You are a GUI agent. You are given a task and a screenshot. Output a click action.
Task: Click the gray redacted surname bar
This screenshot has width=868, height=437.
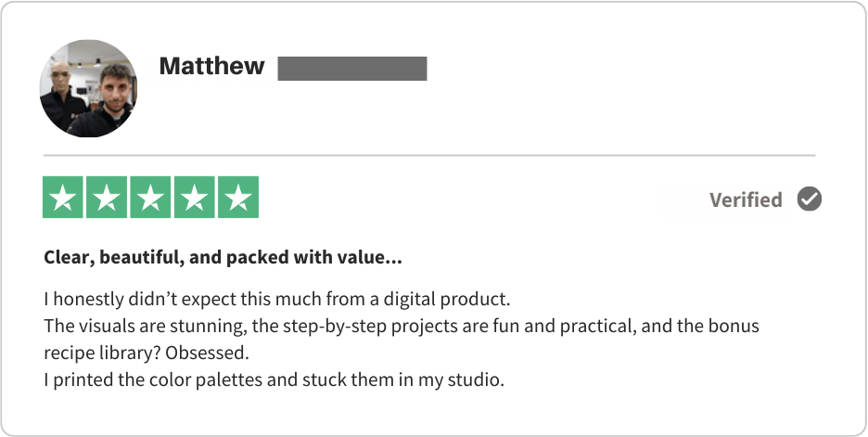coord(352,68)
